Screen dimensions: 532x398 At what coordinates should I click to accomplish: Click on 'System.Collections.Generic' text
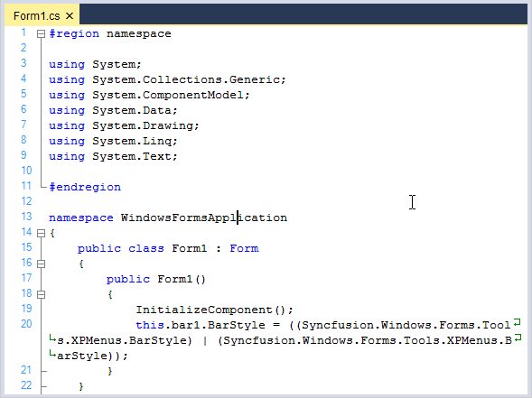[186, 79]
